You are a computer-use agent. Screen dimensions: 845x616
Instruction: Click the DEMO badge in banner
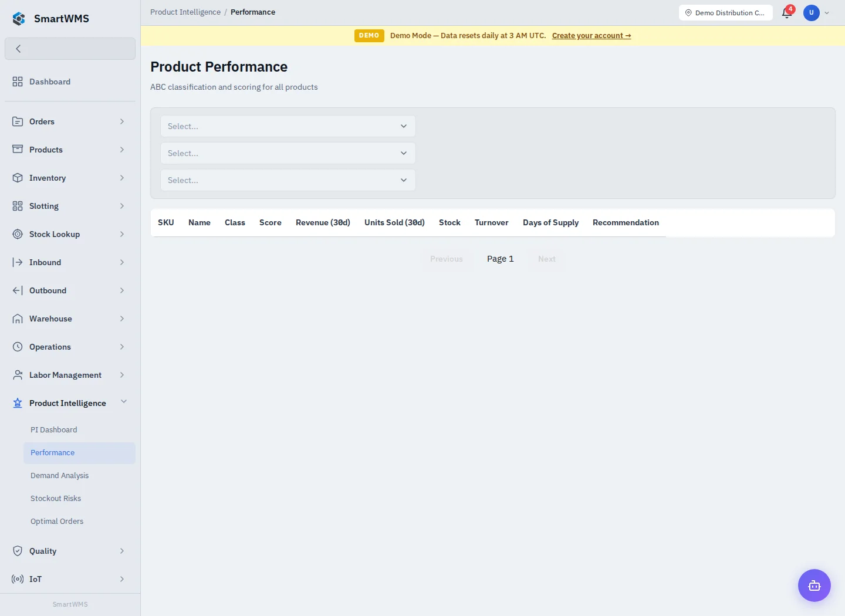[x=369, y=35]
